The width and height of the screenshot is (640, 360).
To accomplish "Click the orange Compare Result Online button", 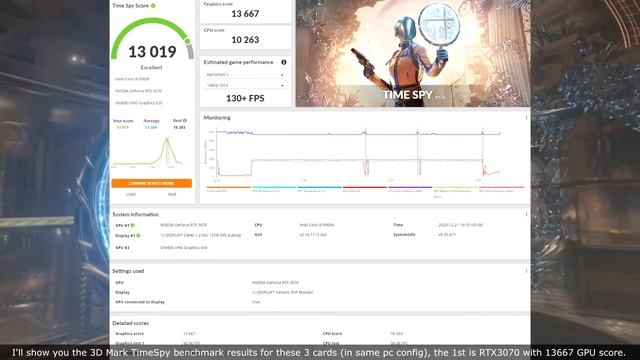I will coord(151,183).
